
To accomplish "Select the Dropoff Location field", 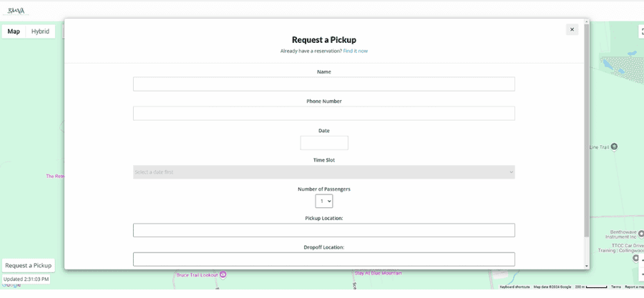I will (323, 259).
